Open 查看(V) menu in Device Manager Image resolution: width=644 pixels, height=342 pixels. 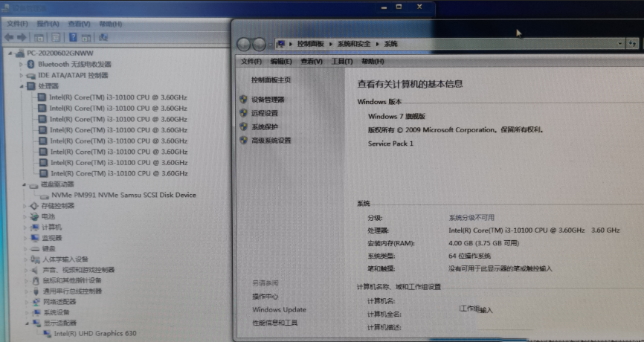[x=79, y=24]
